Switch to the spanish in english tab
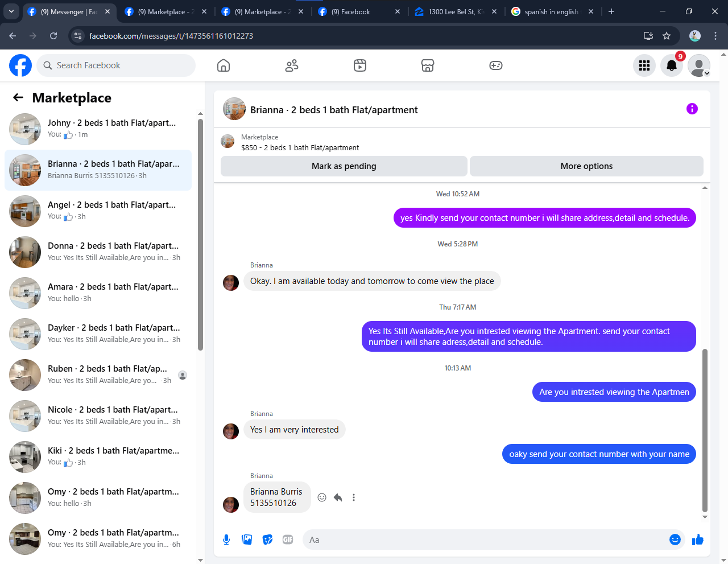728x564 pixels. [553, 11]
